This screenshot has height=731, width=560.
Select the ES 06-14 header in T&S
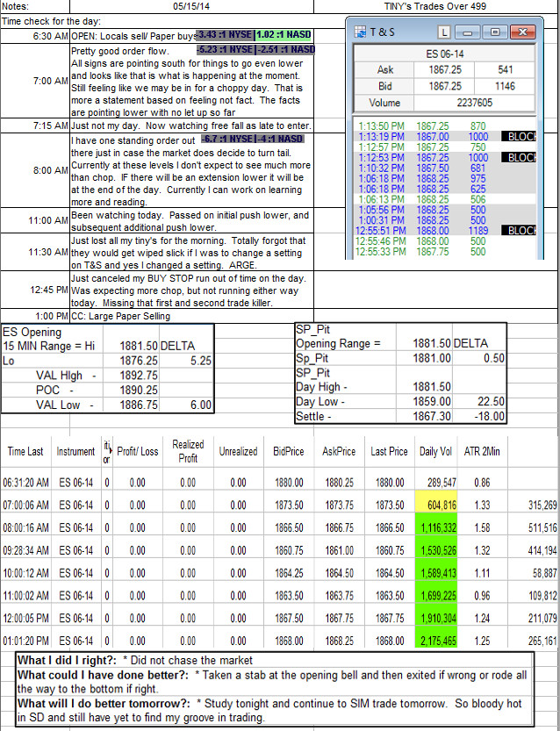point(444,54)
